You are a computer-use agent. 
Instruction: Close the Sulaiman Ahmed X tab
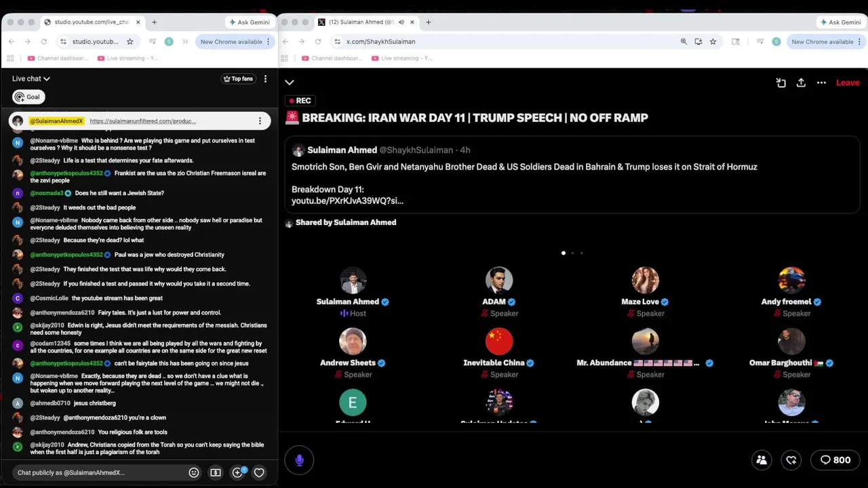tap(413, 22)
